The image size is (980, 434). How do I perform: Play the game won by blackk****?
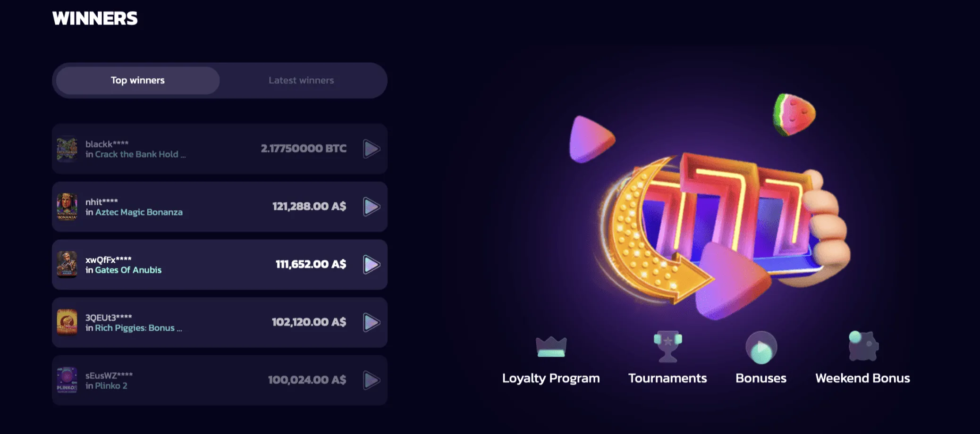click(x=372, y=149)
